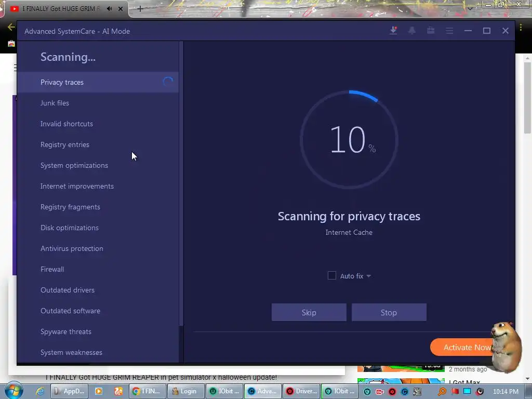
Task: Open the media player taskbar icon
Action: click(98, 391)
